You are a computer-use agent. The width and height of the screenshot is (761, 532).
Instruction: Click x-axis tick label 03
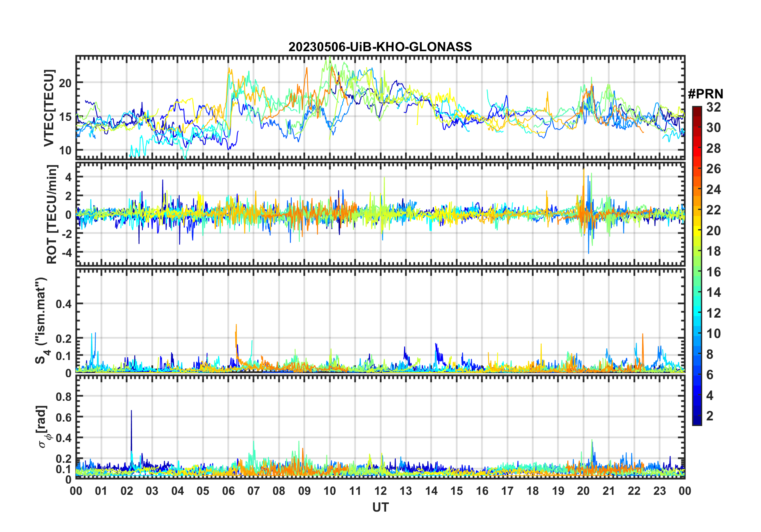[x=152, y=491]
